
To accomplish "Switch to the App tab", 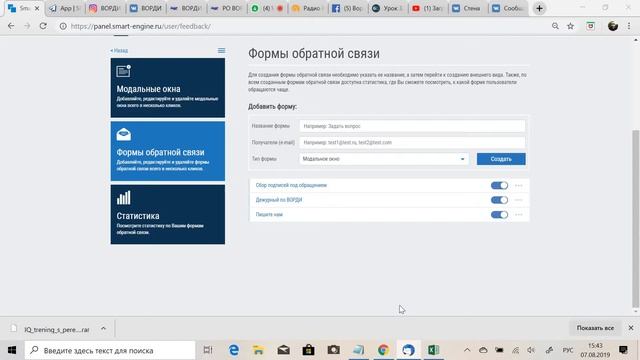I will pos(64,8).
